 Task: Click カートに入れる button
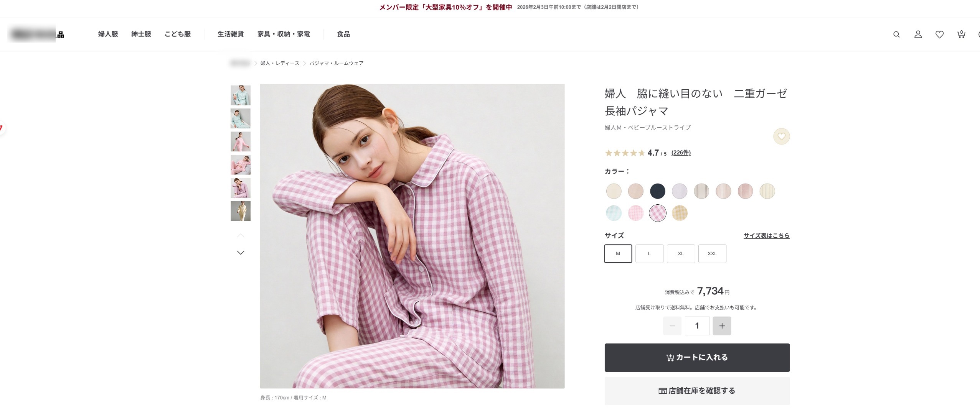[x=697, y=358]
